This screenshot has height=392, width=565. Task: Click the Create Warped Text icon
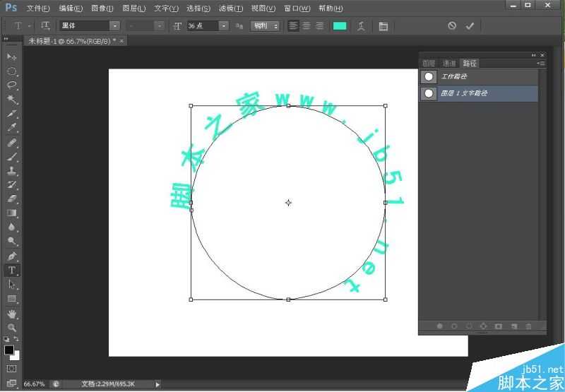pyautogui.click(x=361, y=25)
